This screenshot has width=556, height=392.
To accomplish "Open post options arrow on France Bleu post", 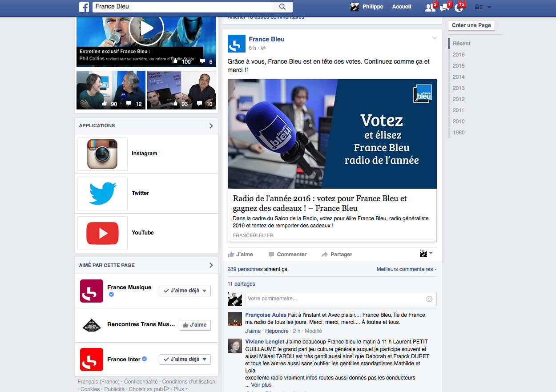I will [x=435, y=38].
